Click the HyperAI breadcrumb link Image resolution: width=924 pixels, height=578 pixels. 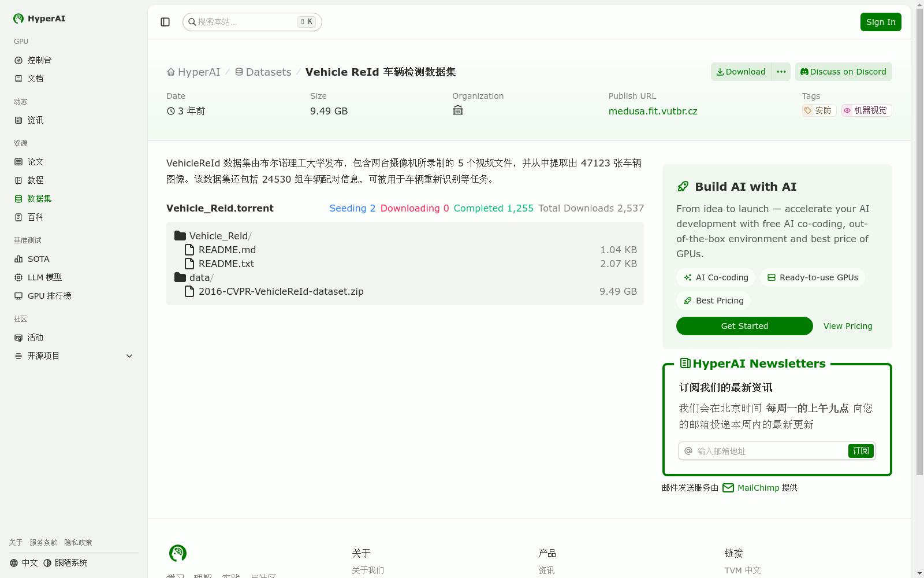pos(193,72)
